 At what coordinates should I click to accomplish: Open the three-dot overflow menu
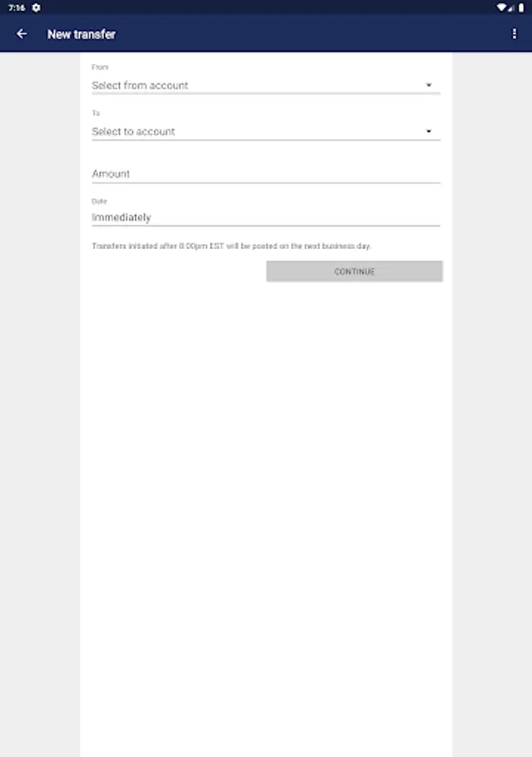click(514, 34)
